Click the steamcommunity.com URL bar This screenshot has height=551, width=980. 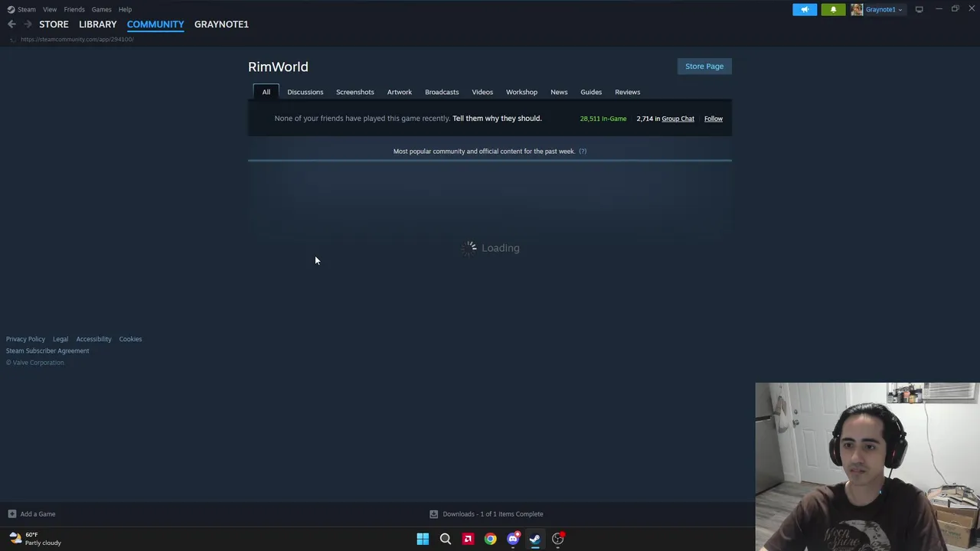(77, 39)
